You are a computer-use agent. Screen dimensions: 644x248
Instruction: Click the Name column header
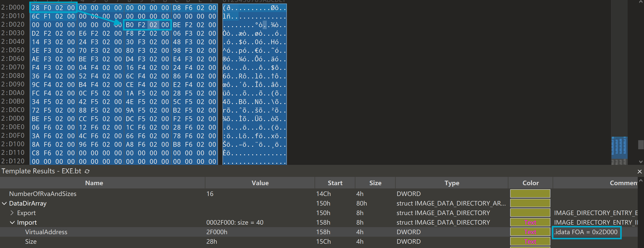(x=94, y=183)
